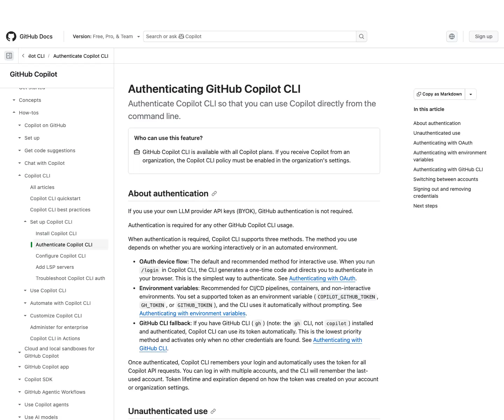Focus the Search or ask Copilot field
Screen dimensions: 504x420
pos(250,36)
